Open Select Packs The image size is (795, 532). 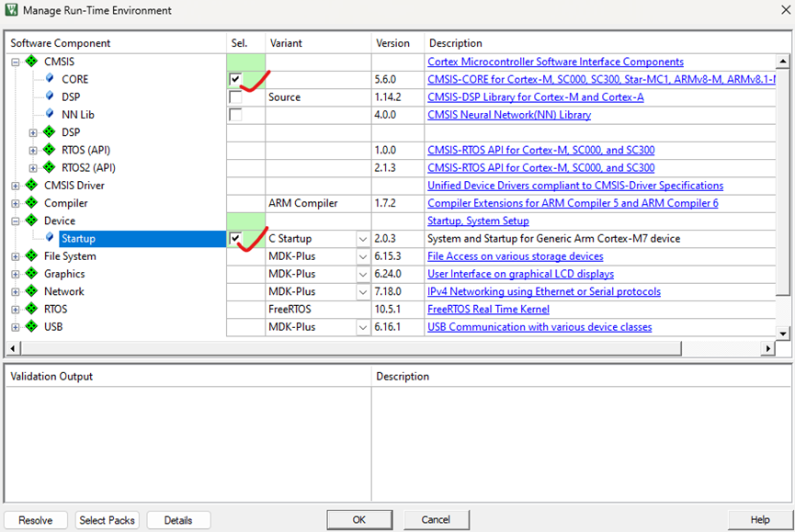pos(107,520)
